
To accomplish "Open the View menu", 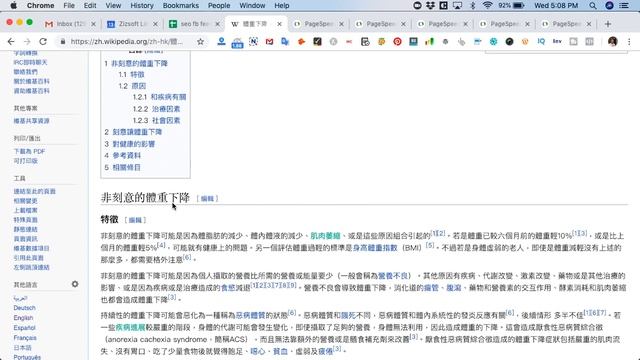I will pyautogui.click(x=113, y=6).
